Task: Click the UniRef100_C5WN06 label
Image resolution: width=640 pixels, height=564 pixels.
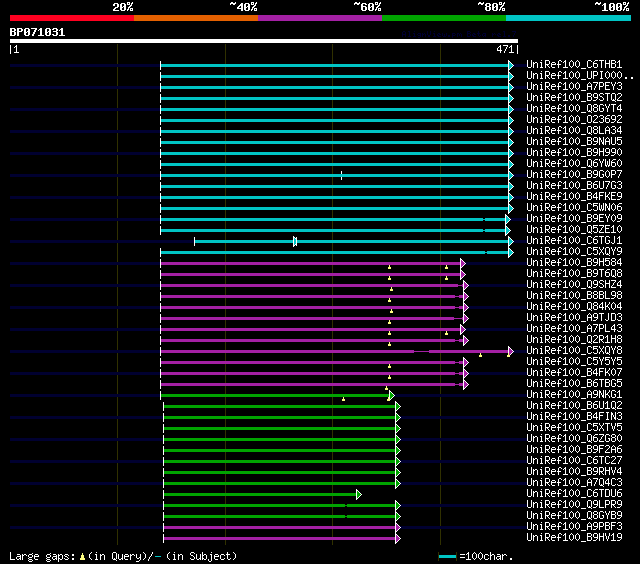Action: [x=574, y=207]
